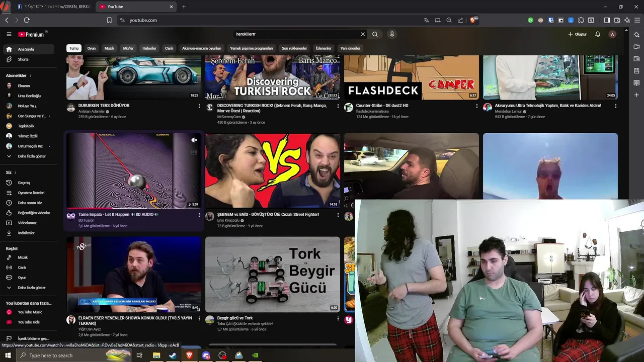
Task: Search with the magnifier button
Action: (375, 34)
